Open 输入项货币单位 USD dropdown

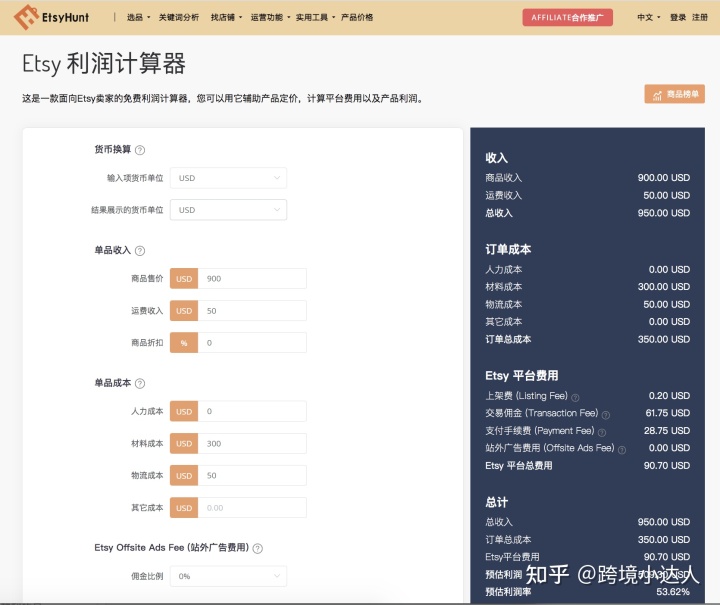(228, 178)
